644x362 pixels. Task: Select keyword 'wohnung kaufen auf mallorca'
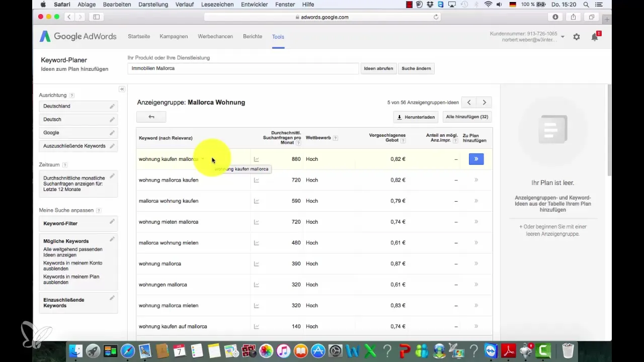tap(173, 326)
